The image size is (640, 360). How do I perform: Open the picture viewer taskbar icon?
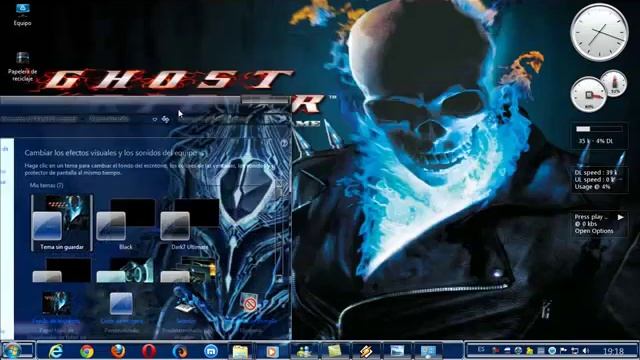[x=396, y=351]
